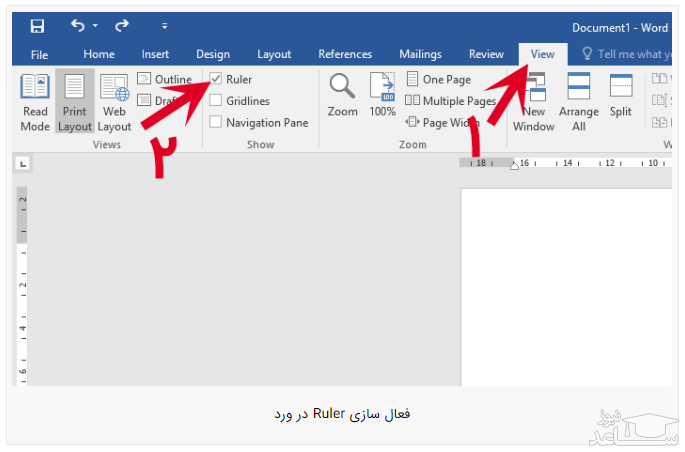Switch to Read Mode view

pyautogui.click(x=35, y=102)
